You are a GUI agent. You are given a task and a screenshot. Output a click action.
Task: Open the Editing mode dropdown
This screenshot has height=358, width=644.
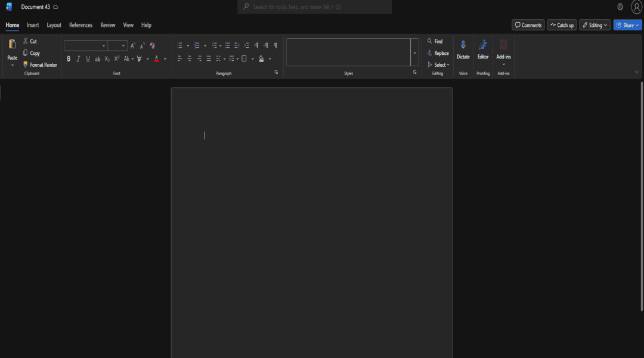[595, 25]
